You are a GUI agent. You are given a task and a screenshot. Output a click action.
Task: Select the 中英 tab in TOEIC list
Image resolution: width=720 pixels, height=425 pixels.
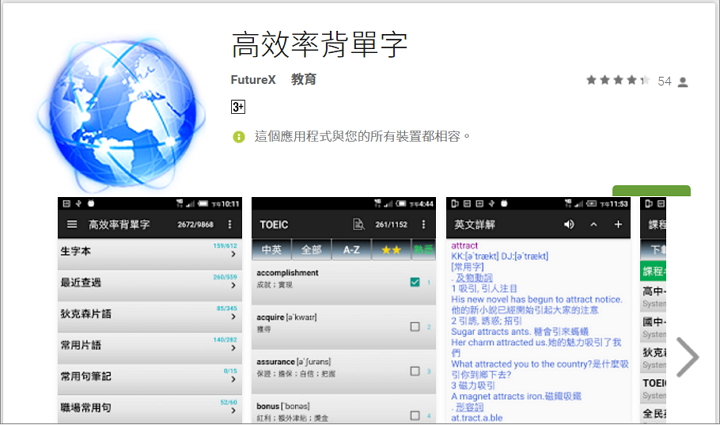click(272, 249)
